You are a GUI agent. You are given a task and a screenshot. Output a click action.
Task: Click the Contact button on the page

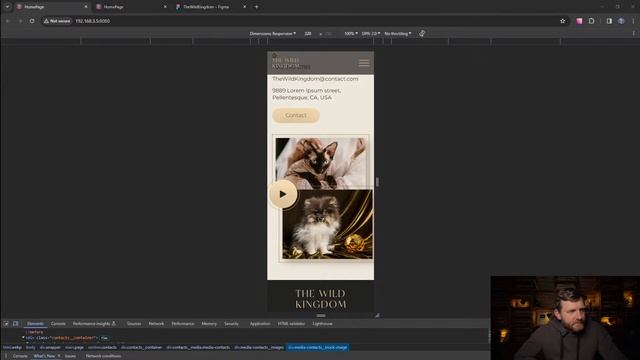tap(296, 116)
